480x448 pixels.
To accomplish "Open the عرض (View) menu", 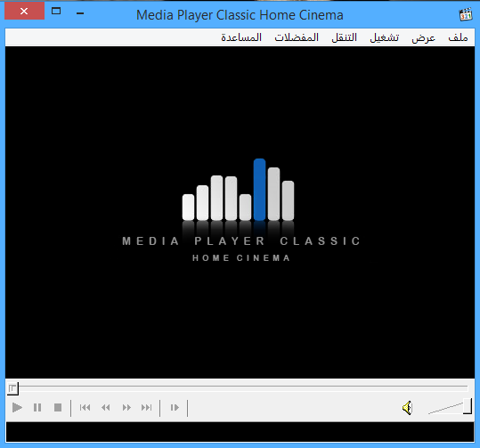I will coord(423,37).
